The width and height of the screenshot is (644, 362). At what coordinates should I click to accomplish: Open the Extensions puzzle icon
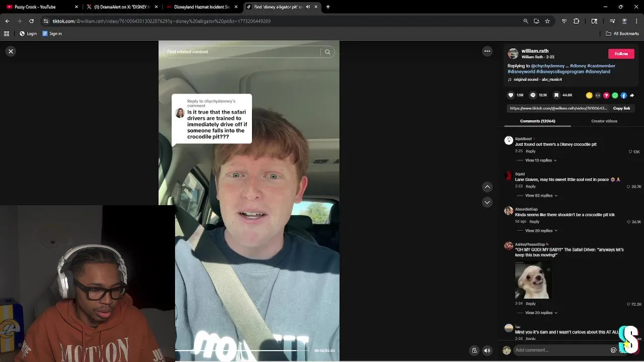(x=577, y=21)
